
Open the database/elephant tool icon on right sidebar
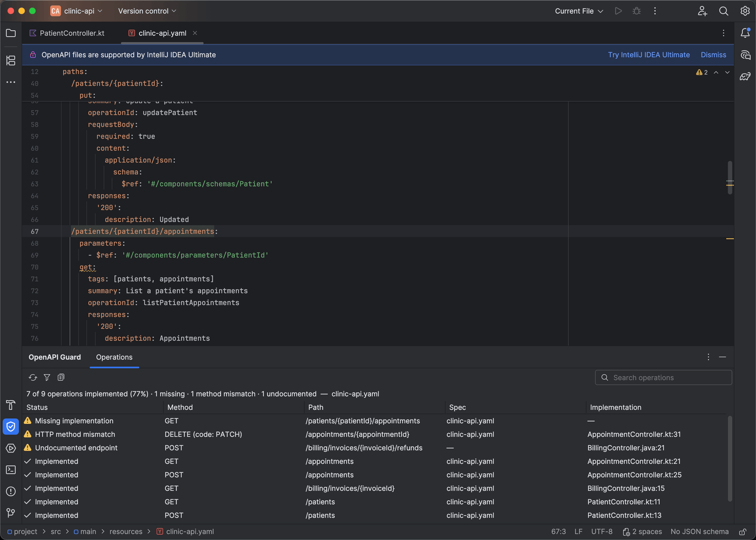click(x=745, y=77)
